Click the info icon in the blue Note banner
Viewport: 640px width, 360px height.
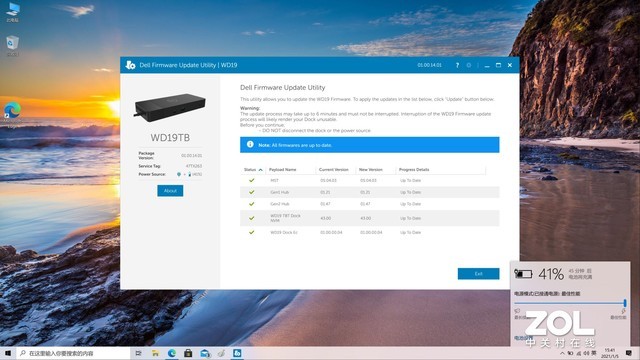(x=250, y=144)
